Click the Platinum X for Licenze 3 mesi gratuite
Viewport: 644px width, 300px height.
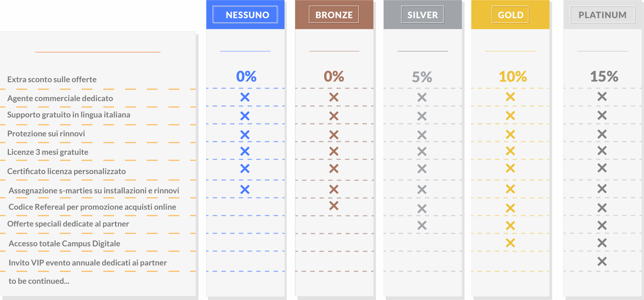point(602,151)
